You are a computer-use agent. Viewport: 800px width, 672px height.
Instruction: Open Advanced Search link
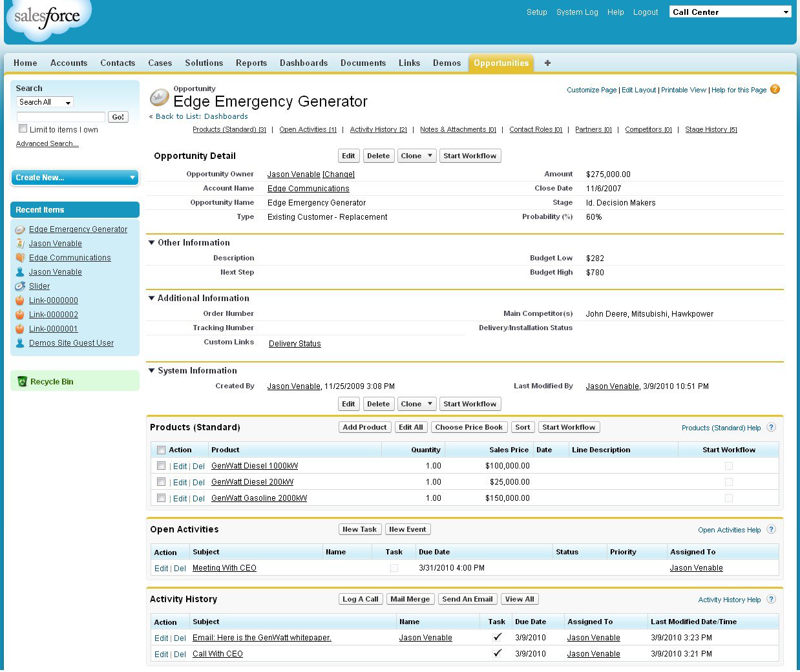tap(47, 143)
